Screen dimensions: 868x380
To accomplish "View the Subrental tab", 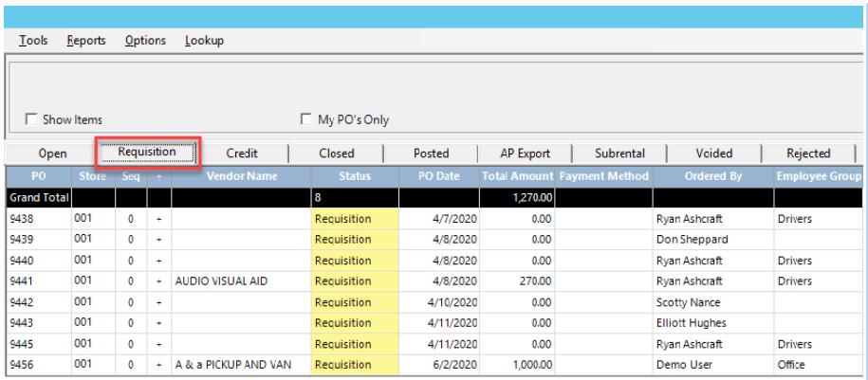I will click(619, 154).
